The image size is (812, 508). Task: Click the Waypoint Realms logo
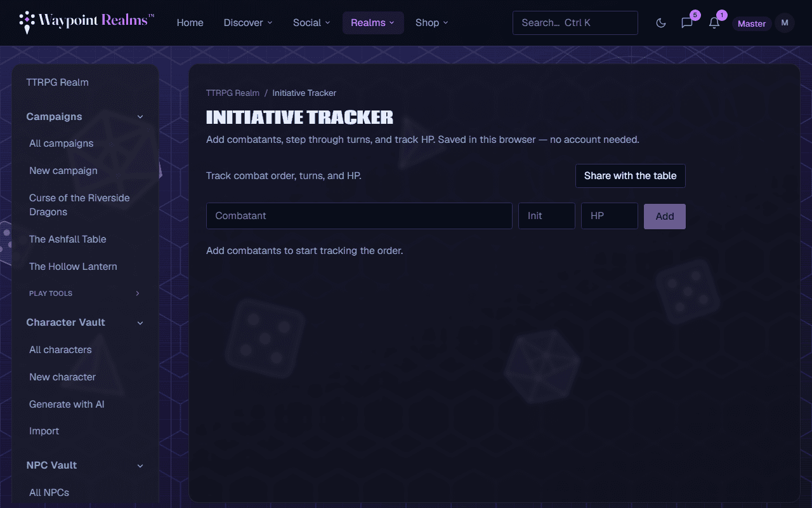(x=87, y=22)
